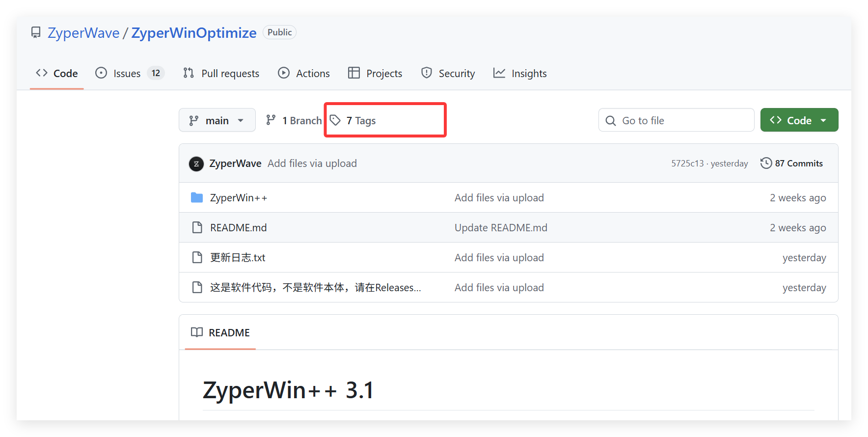
Task: Open the ZyperWin++ folder
Action: point(239,198)
